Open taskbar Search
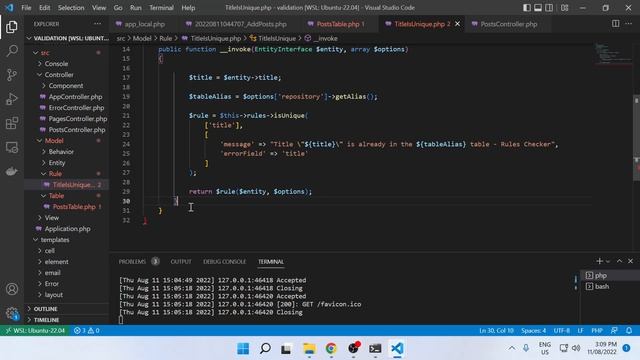The width and height of the screenshot is (640, 360). [x=265, y=349]
